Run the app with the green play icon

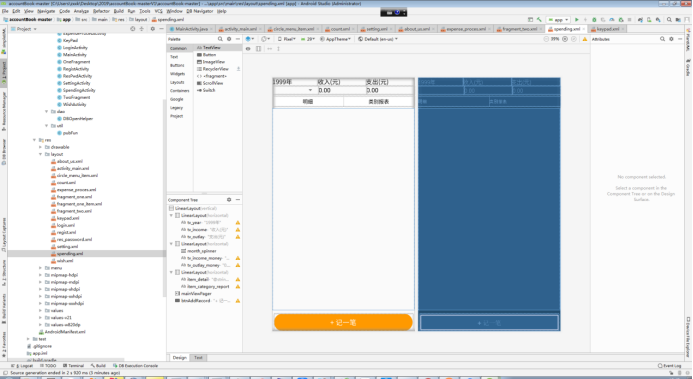coord(576,20)
